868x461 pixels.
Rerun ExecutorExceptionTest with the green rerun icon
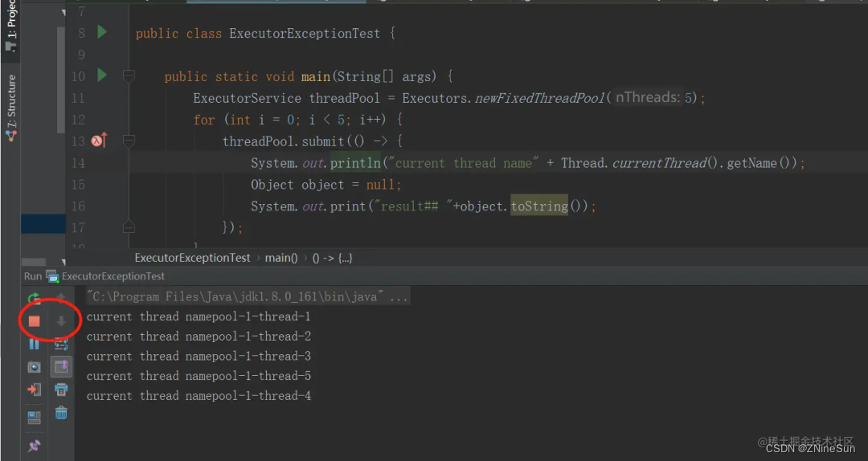[34, 298]
